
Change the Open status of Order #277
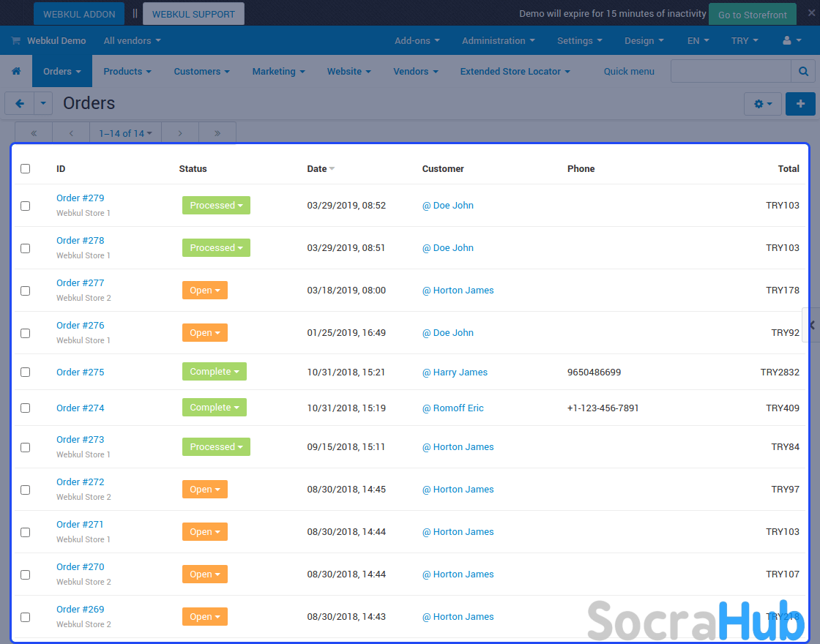point(205,291)
